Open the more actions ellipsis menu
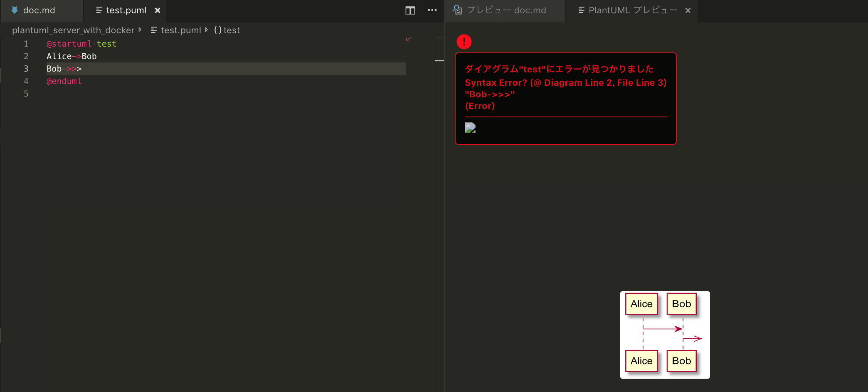The height and width of the screenshot is (392, 868). [x=432, y=10]
